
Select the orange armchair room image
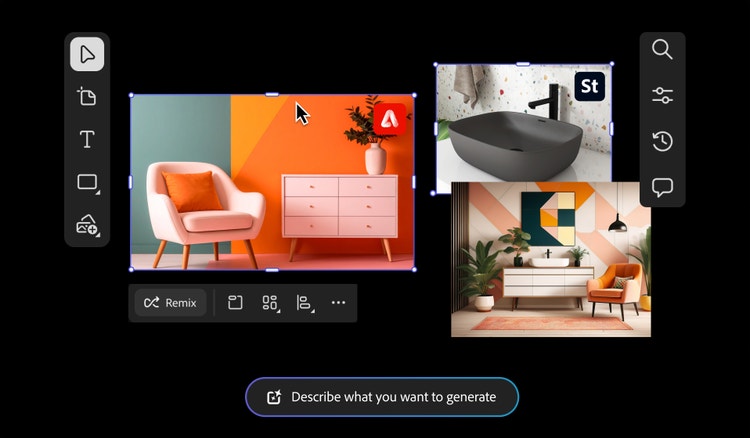[272, 182]
